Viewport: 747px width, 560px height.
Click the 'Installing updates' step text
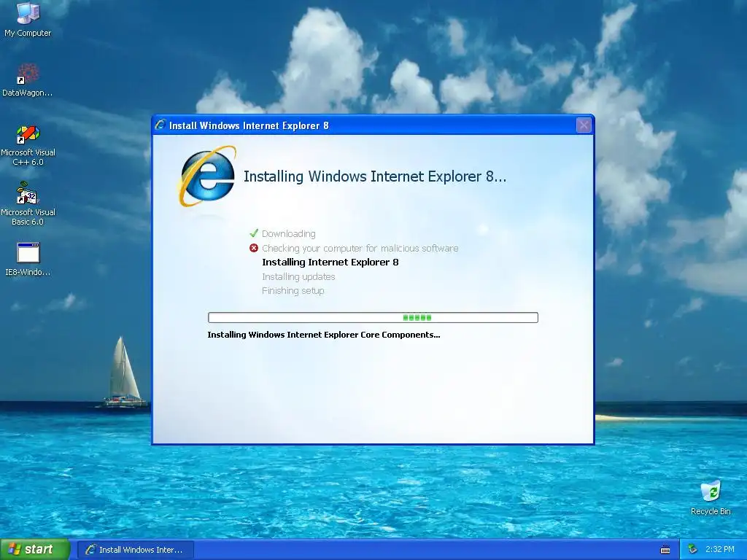[298, 276]
